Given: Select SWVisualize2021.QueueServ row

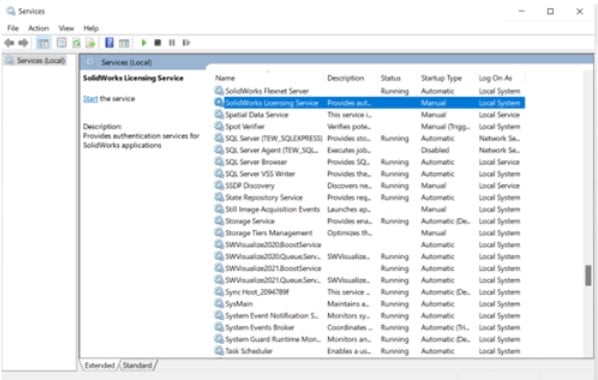Looking at the screenshot, I should (369, 280).
